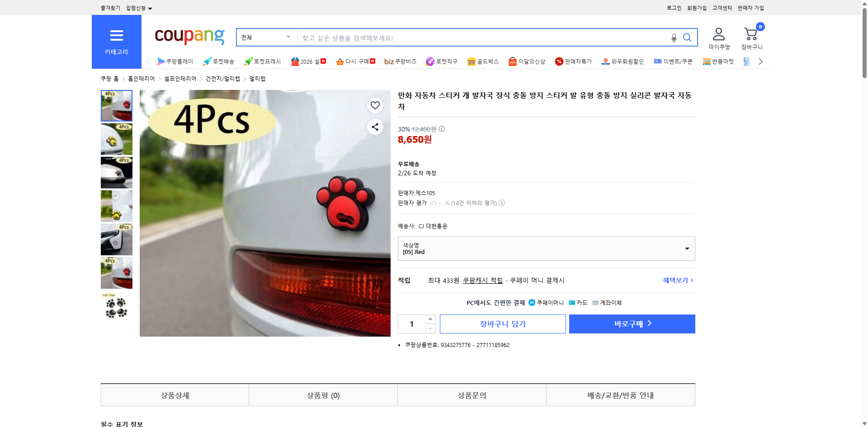Open the 혜택보기 benefits link

coord(675,280)
